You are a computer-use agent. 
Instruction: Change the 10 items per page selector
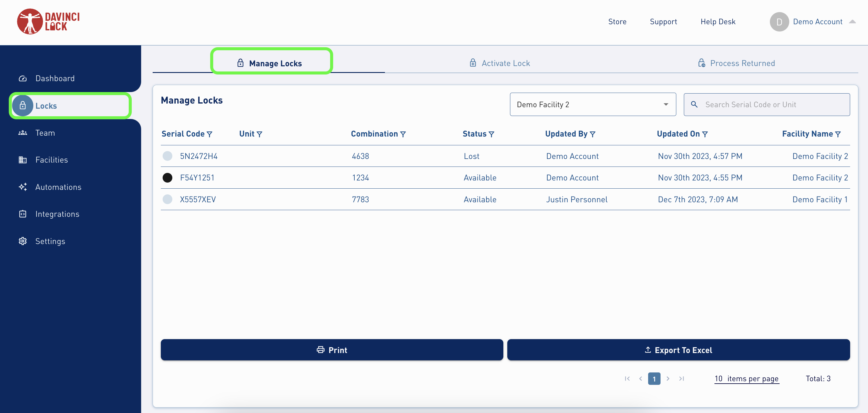[746, 379]
